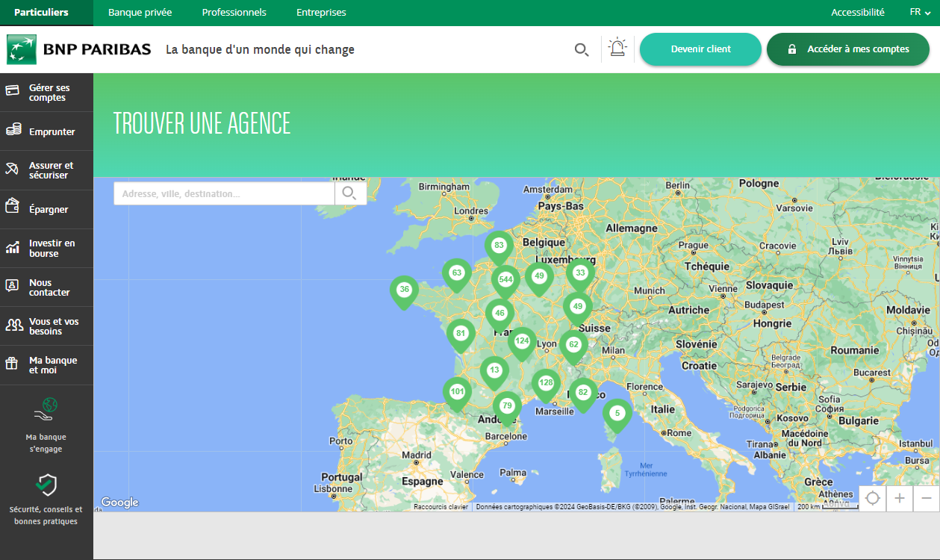Expand the FR language dropdown
The height and width of the screenshot is (560, 940).
[920, 13]
